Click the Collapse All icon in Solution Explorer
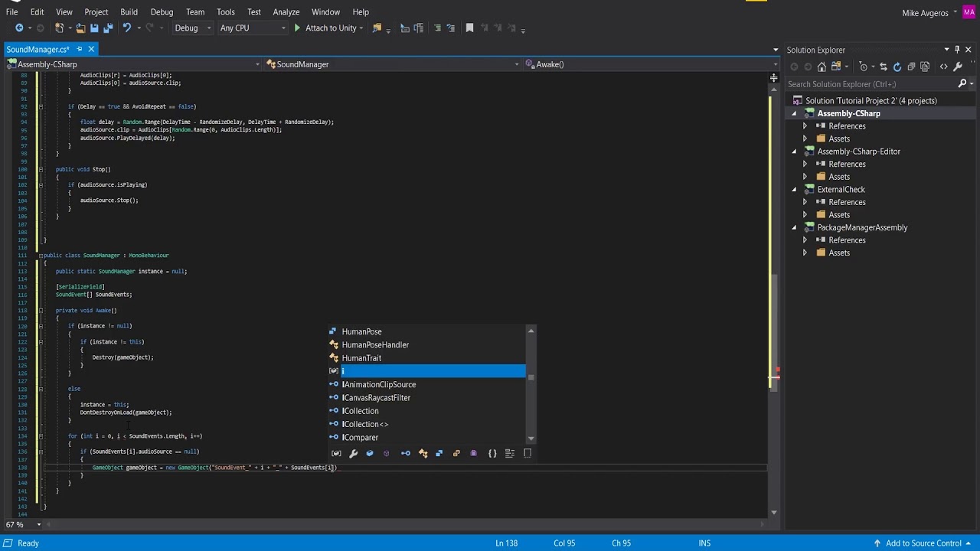980x551 pixels. [x=912, y=67]
